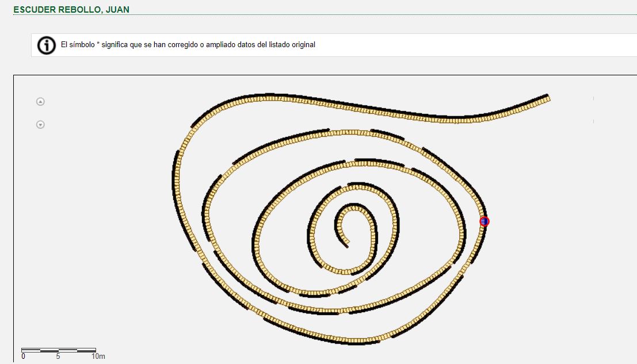Select the red-circled blue grave marker
Screen dimensions: 637x364
coord(485,221)
